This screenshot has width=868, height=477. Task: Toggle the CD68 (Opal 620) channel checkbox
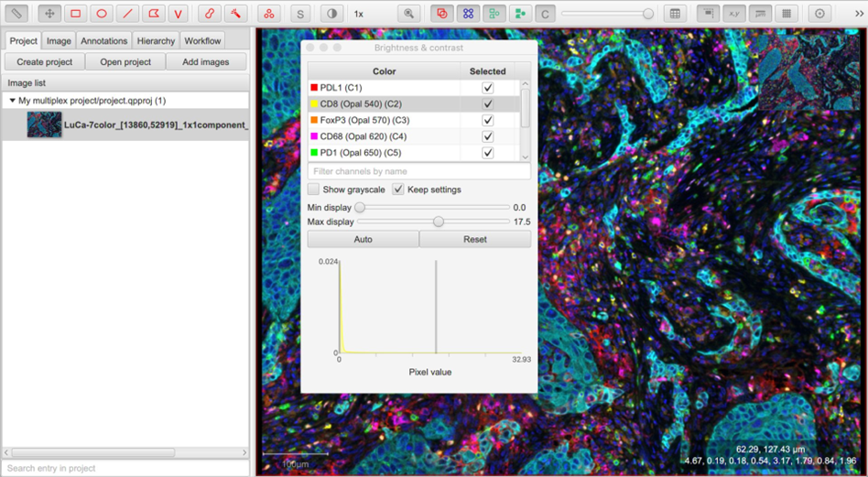coord(488,136)
